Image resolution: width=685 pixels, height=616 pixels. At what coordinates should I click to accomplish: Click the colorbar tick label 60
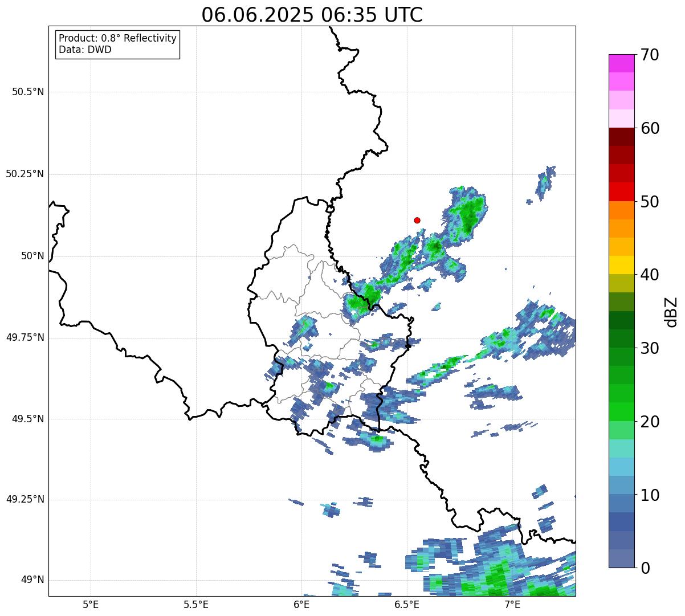click(x=650, y=128)
